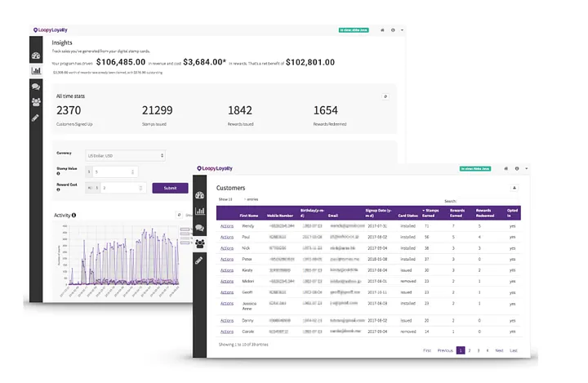Viewport: 588px width, 383px height.
Task: Open Actions link for Geoff
Action: pos(227,292)
